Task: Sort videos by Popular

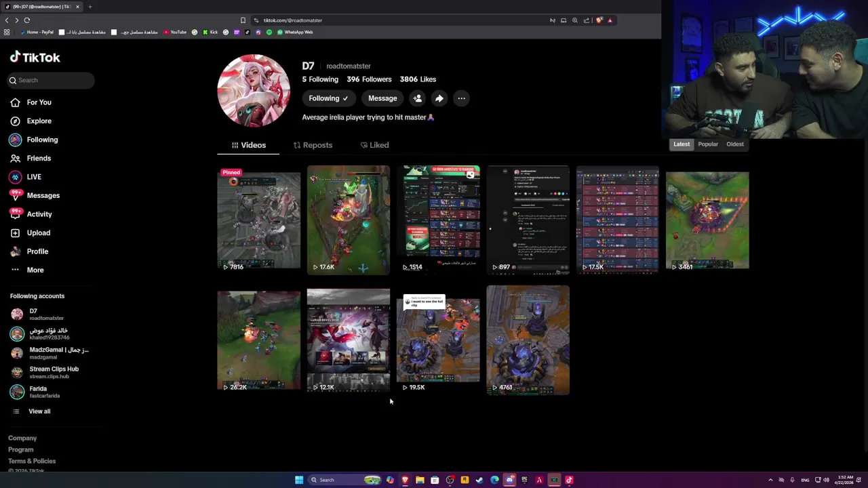Action: click(x=708, y=144)
